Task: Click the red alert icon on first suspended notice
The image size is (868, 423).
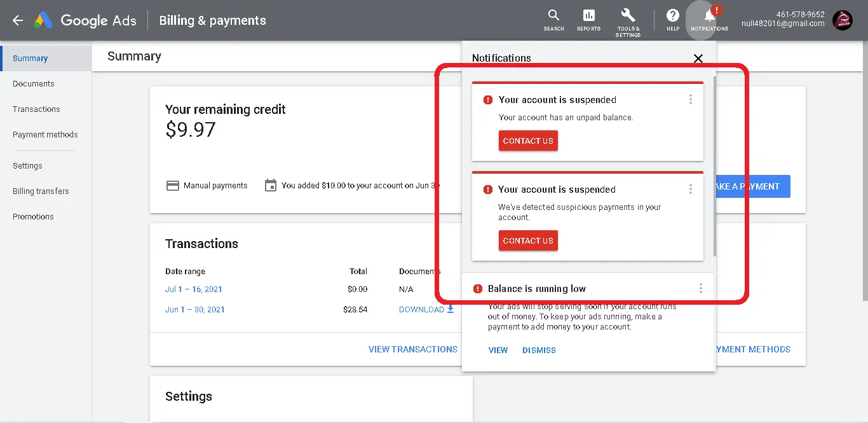Action: click(x=488, y=100)
